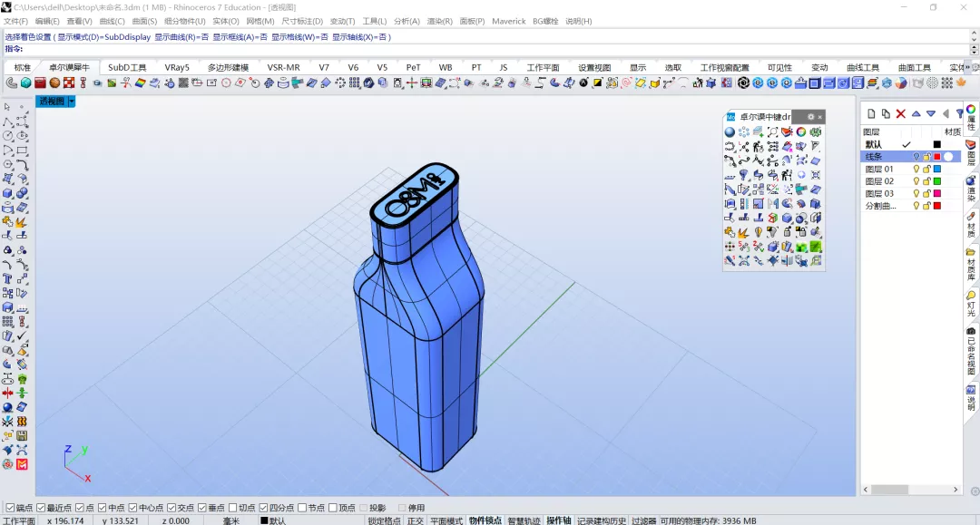980x525 pixels.
Task: Click the orange sphere icon in the top toolbar
Action: click(55, 83)
